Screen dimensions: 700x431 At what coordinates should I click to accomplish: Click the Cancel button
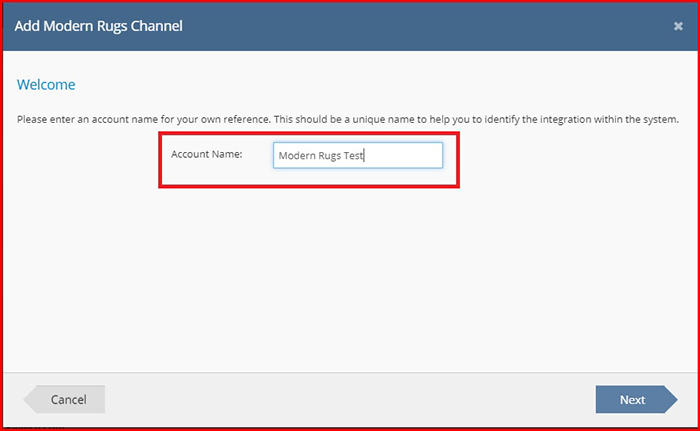(x=64, y=399)
